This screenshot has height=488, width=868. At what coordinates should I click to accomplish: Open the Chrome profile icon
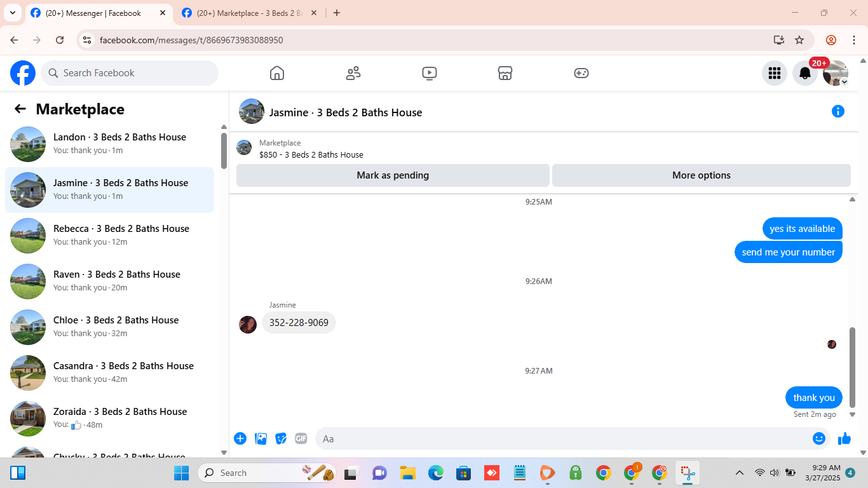(831, 40)
